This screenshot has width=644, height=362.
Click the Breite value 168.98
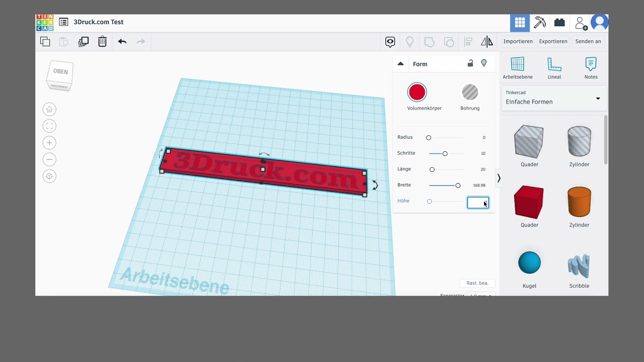(x=479, y=186)
